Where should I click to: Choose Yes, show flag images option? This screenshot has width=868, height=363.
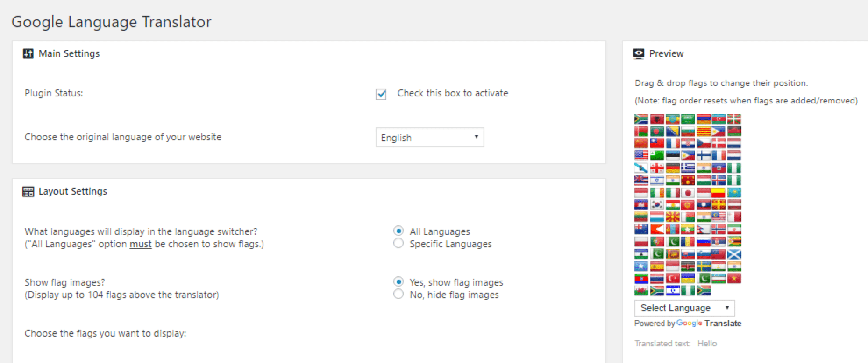[x=398, y=281]
